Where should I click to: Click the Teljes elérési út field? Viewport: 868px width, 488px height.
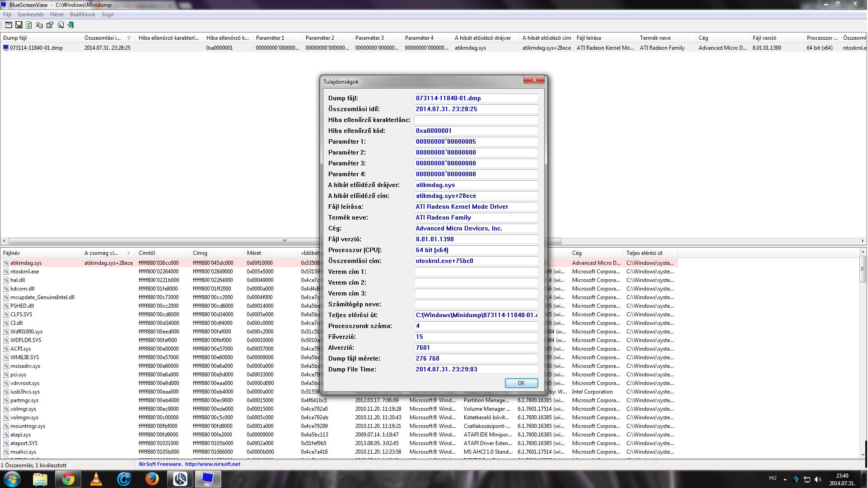pyautogui.click(x=476, y=315)
